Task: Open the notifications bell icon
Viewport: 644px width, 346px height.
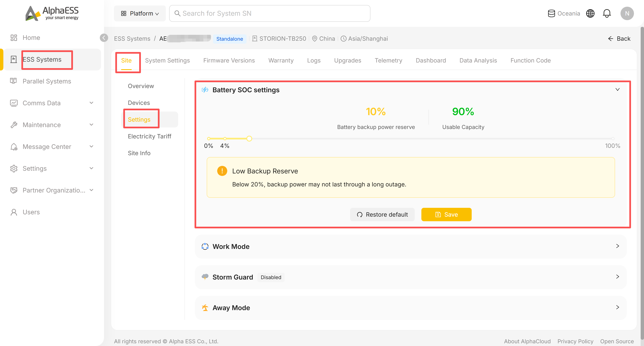Action: [x=607, y=13]
